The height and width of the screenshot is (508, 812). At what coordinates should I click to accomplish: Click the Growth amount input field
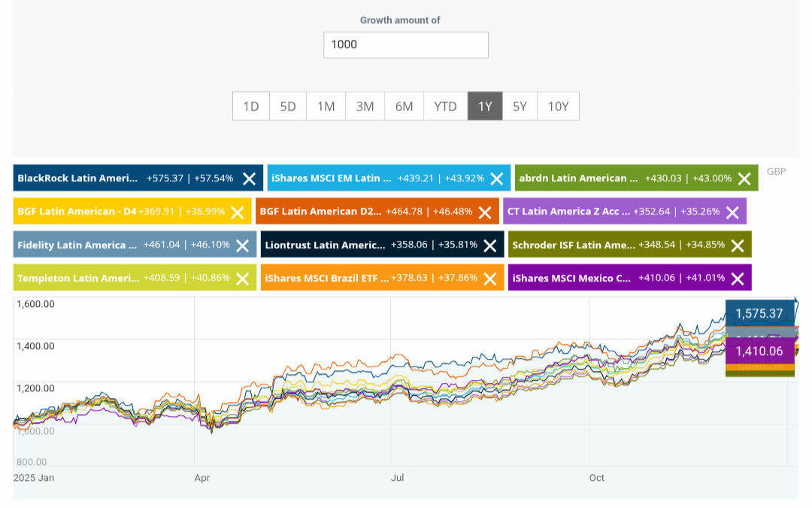pyautogui.click(x=406, y=45)
